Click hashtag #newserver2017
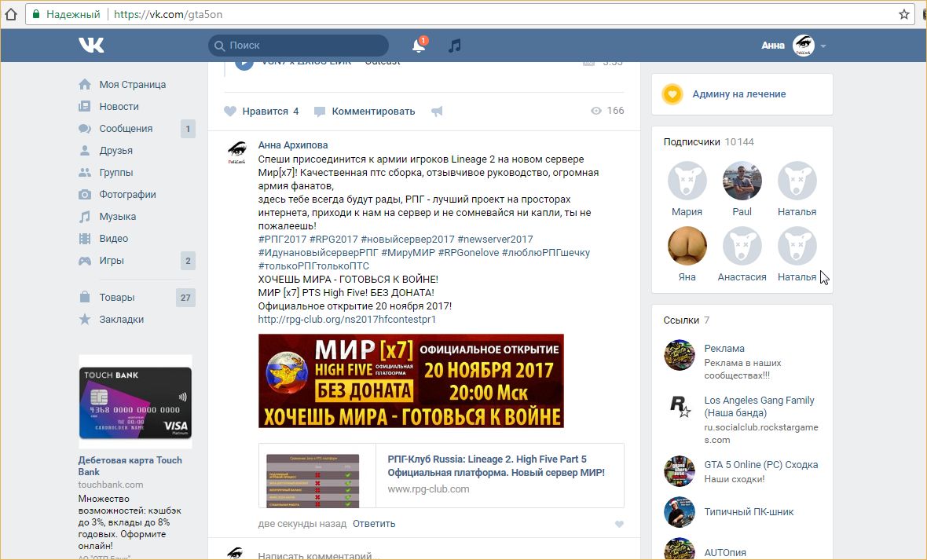Viewport: 927px width, 560px height. 495,240
